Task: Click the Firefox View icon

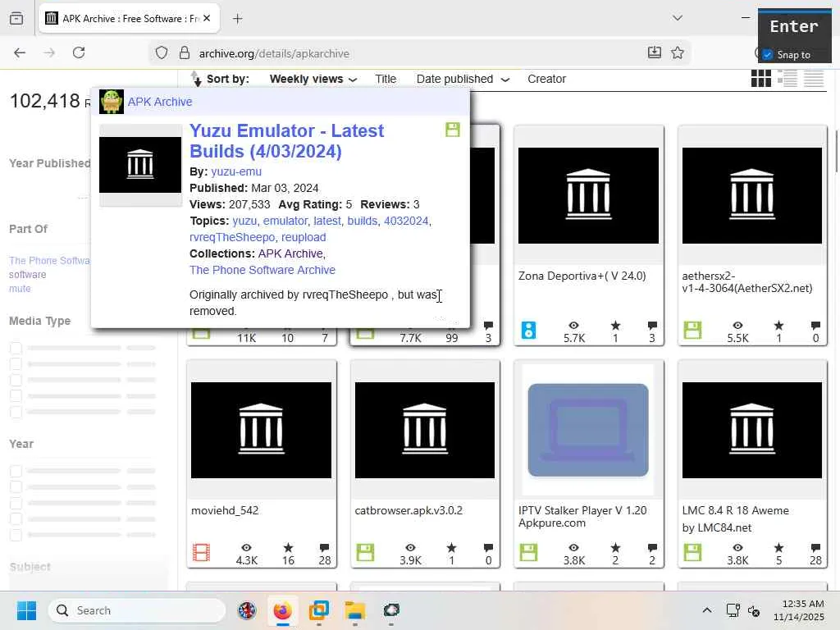Action: 16,19
